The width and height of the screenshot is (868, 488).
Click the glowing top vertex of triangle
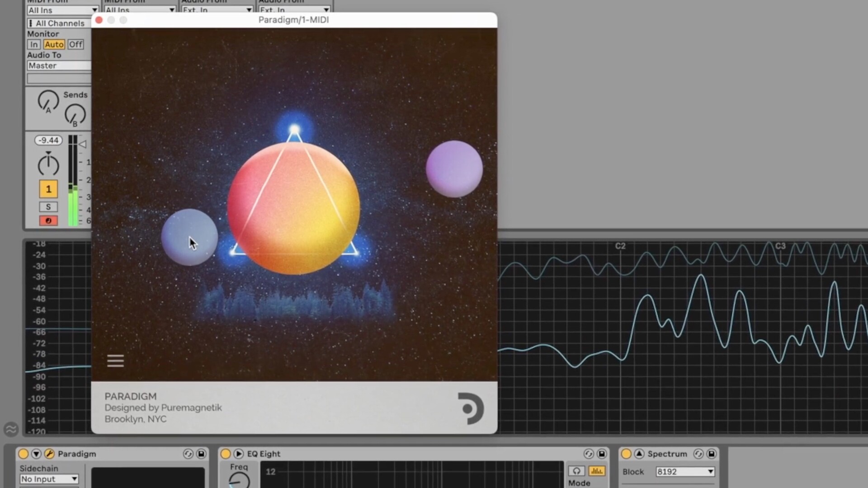(x=294, y=130)
